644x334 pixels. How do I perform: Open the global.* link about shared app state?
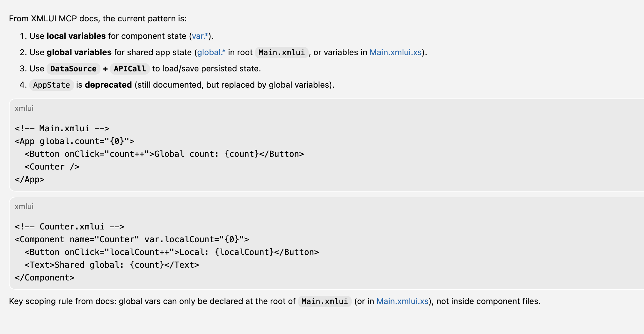point(211,52)
